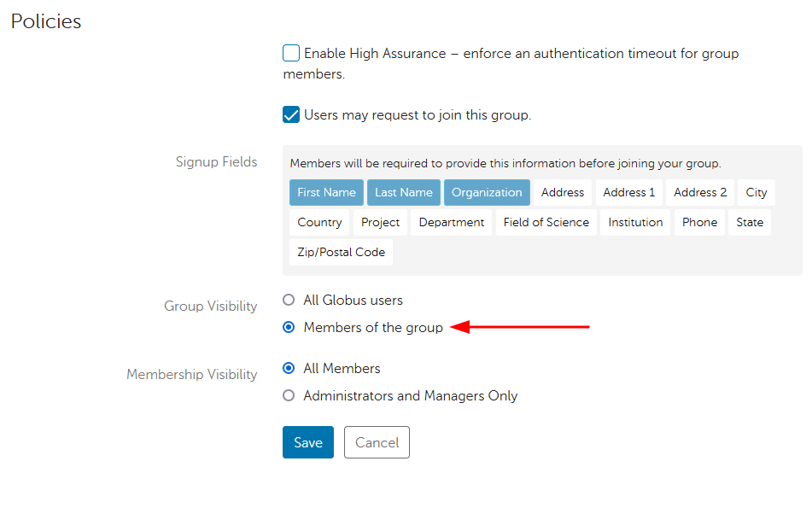Choose Members of the group option
Image resolution: width=812 pixels, height=508 pixels.
click(x=289, y=327)
